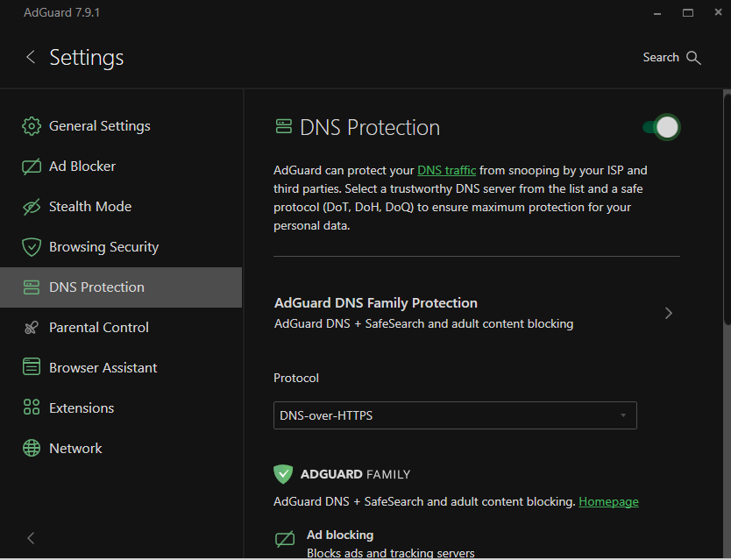Click the Browsing Security shield icon
Screen dimensions: 731x560
(x=32, y=247)
